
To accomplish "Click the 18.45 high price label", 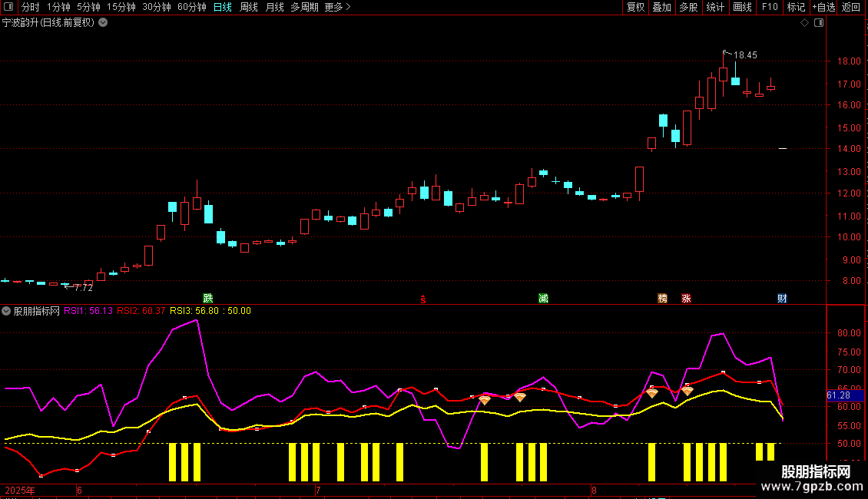I will pos(745,55).
